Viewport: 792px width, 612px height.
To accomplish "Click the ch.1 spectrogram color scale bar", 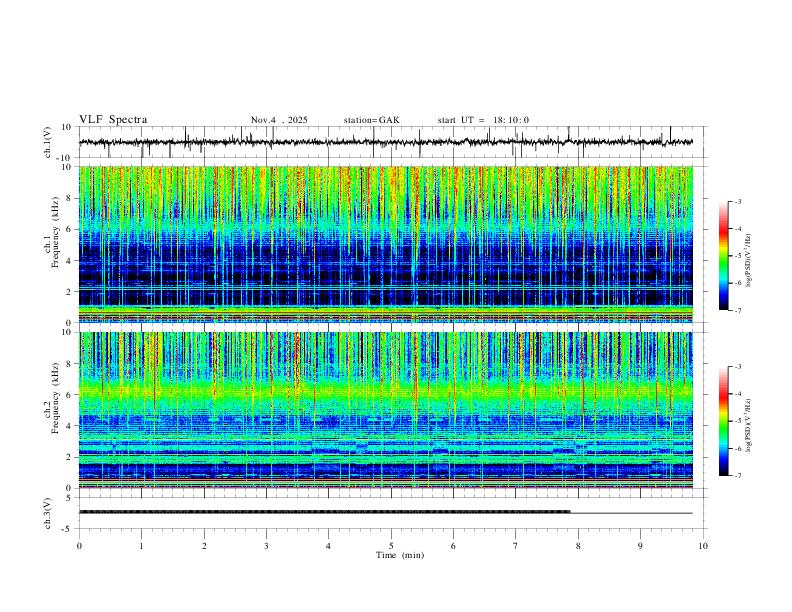I will pos(724,255).
